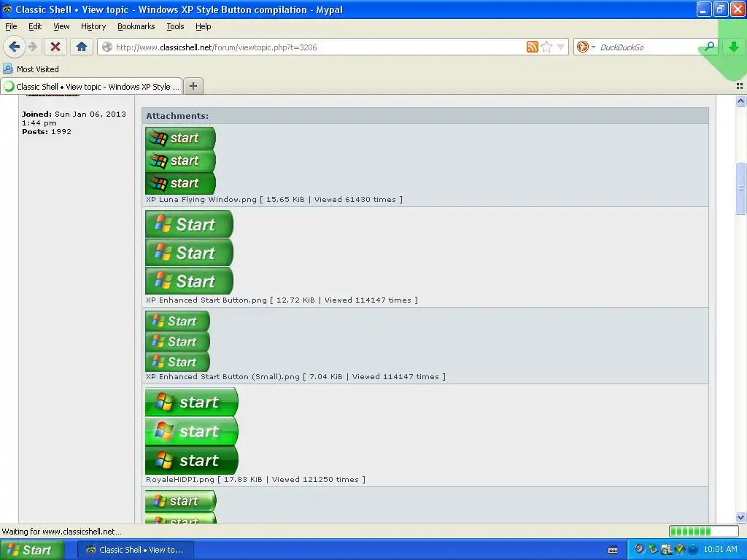Open the tab groups grid icon
The width and height of the screenshot is (747, 560).
(740, 86)
